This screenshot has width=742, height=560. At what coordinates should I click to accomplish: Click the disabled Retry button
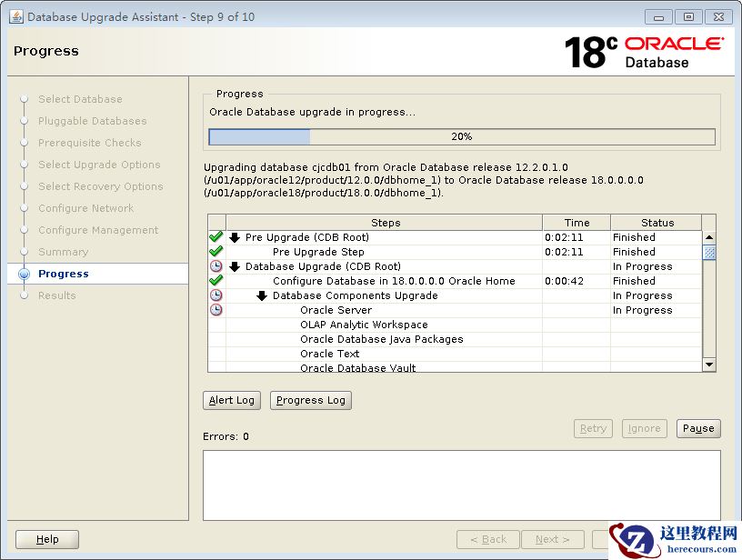(594, 428)
